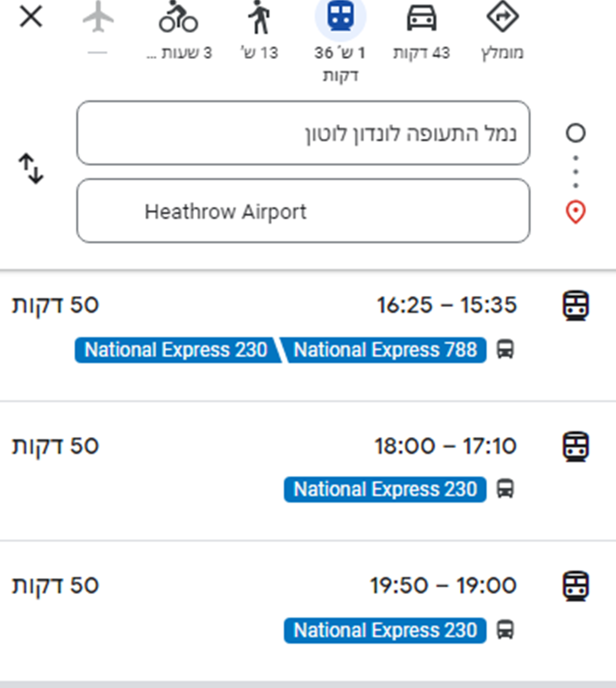Switch to driving directions
Image resolution: width=616 pixels, height=688 pixels.
[x=422, y=17]
